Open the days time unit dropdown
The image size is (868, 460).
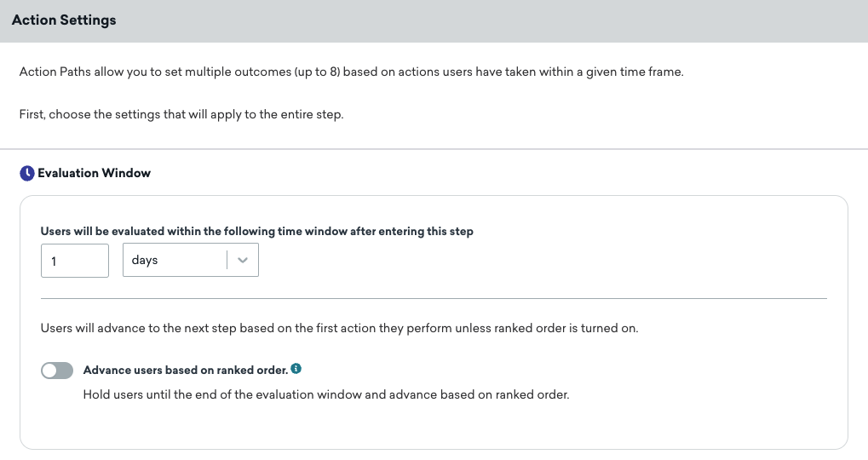click(x=191, y=260)
